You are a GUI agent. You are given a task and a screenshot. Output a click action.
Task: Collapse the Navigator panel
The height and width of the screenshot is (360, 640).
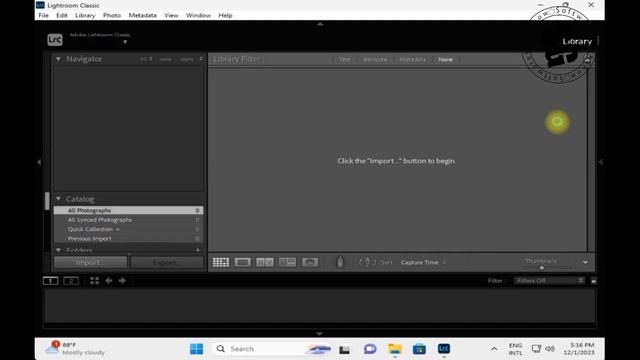(x=58, y=59)
